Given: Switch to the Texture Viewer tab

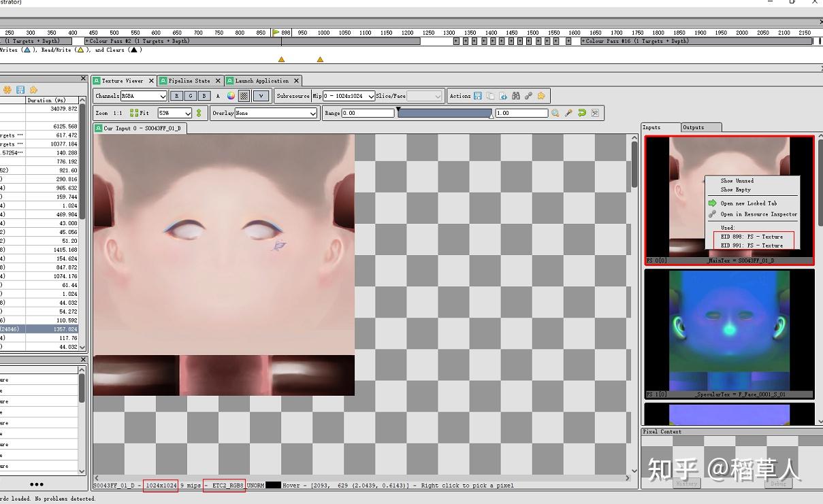Looking at the screenshot, I should point(123,81).
